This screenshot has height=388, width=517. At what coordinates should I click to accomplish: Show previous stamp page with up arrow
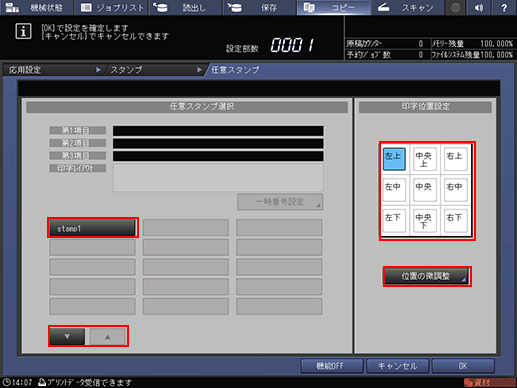click(108, 336)
